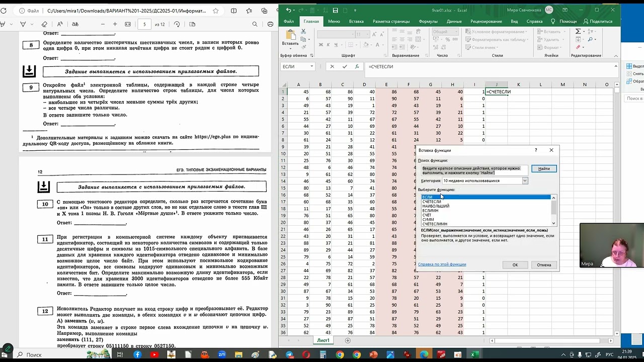Click the cancel X in formula bar
The image size is (644, 362).
(332, 66)
